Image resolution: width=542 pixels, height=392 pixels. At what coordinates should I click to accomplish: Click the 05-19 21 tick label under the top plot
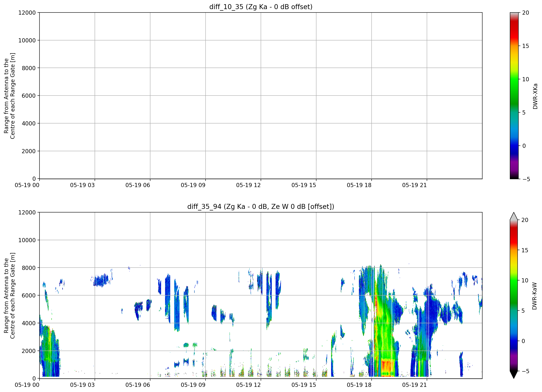(x=414, y=185)
